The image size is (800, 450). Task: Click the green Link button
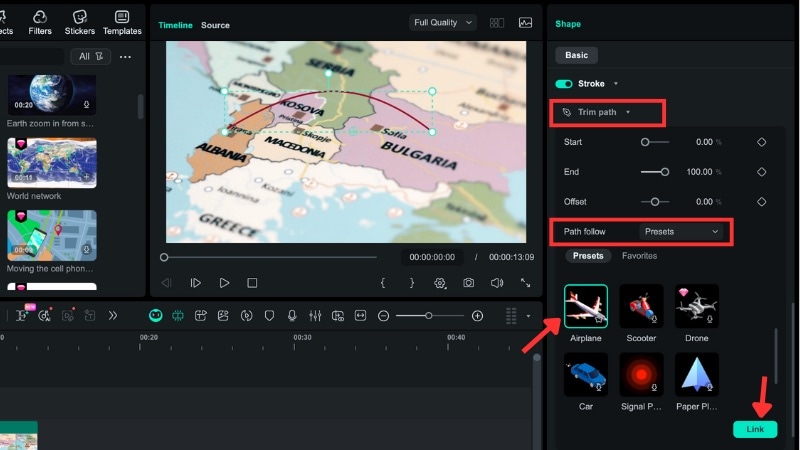point(755,429)
